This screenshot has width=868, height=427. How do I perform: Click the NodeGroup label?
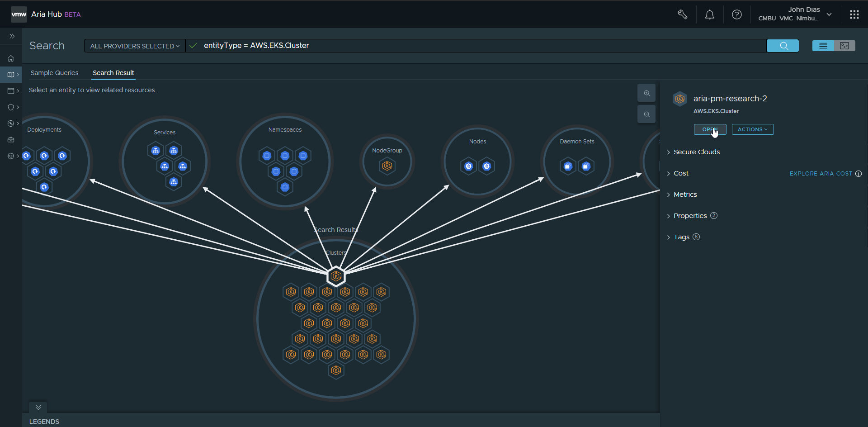(x=387, y=151)
